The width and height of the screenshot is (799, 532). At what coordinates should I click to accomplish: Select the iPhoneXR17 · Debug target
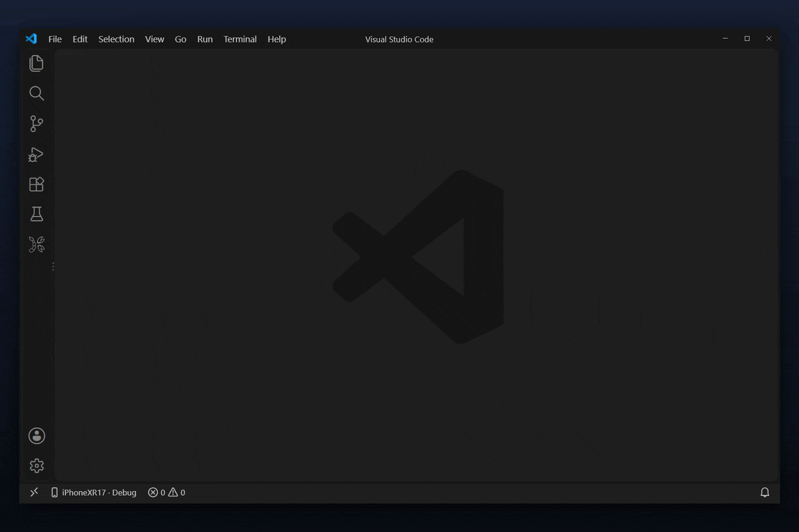coord(94,492)
